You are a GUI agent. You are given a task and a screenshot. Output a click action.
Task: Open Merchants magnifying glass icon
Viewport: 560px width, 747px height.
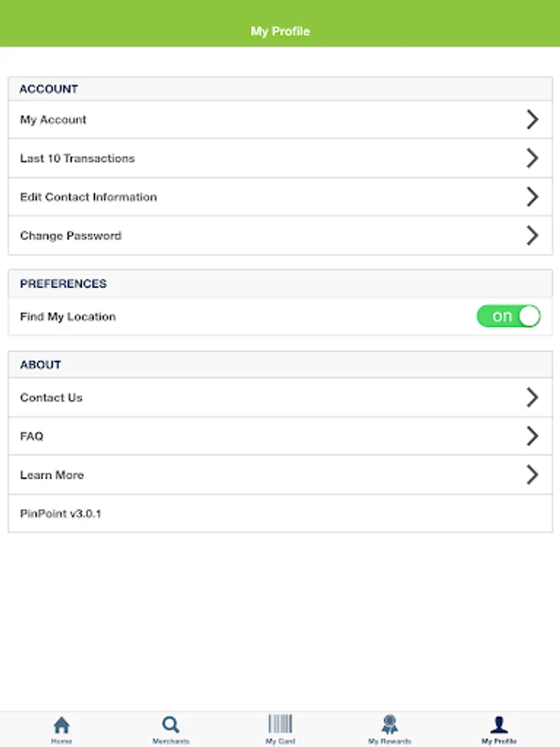pyautogui.click(x=170, y=725)
